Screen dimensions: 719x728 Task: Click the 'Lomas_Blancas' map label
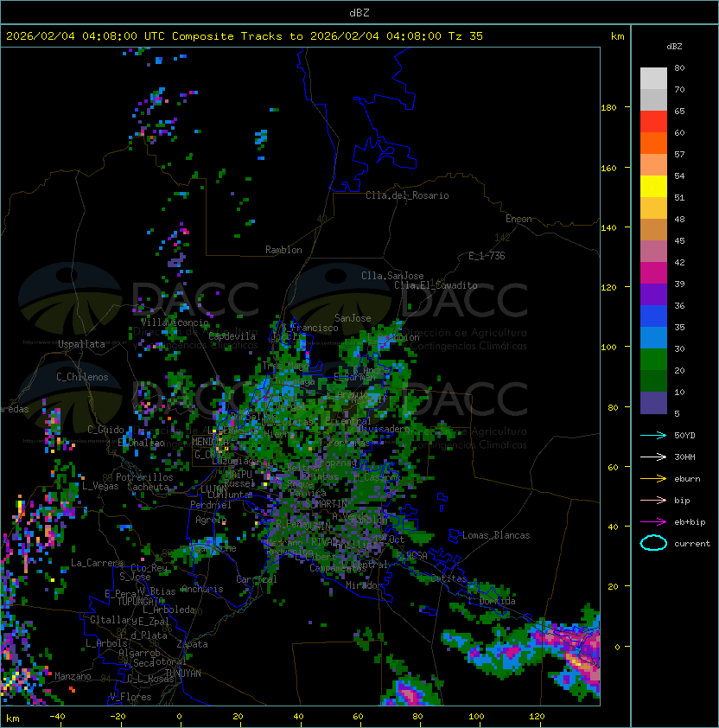coord(496,535)
